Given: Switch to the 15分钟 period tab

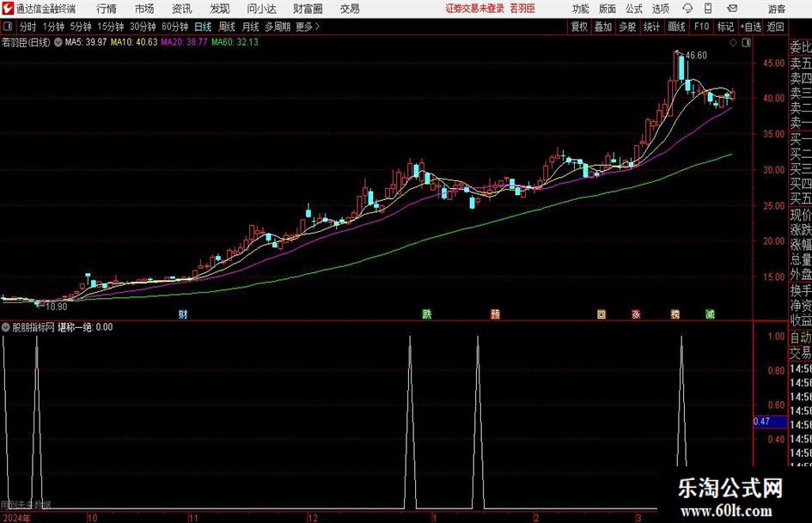Looking at the screenshot, I should pyautogui.click(x=111, y=27).
